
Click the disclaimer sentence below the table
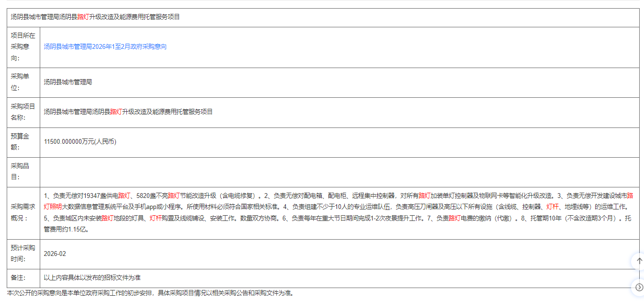(x=150, y=293)
